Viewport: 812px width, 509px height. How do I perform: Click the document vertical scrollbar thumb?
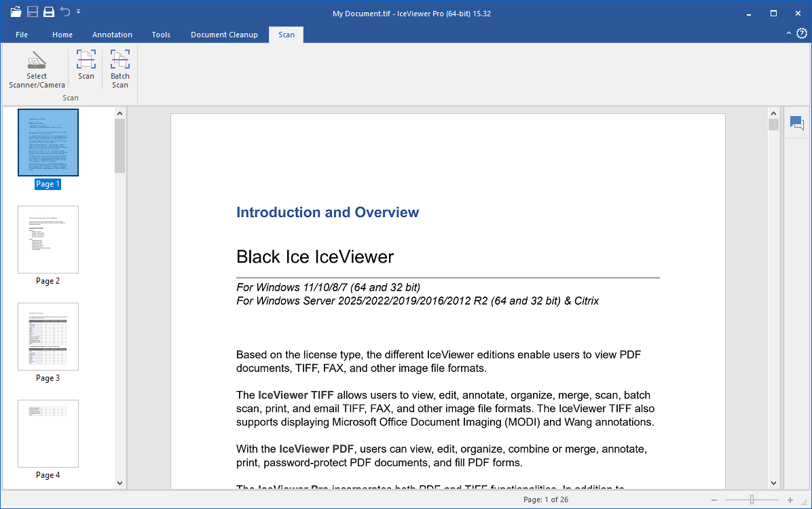point(774,125)
